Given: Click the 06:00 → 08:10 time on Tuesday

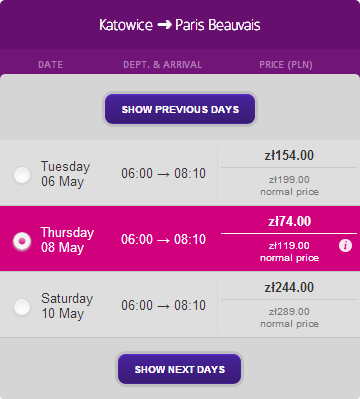Looking at the screenshot, I should tap(163, 174).
